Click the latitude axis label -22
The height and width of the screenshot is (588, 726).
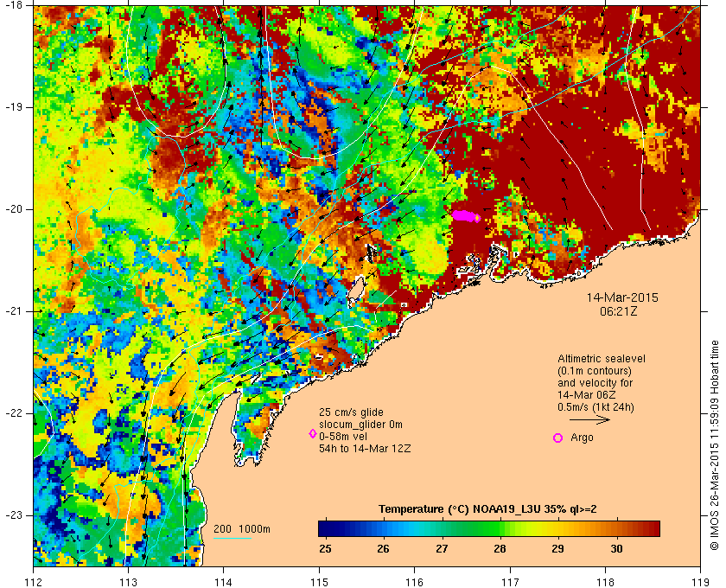coord(13,412)
